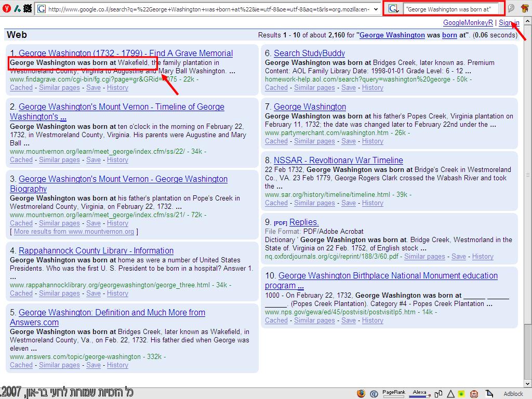This screenshot has height=399, width=532.
Task: Open the Replies PDF result
Action: [x=304, y=222]
